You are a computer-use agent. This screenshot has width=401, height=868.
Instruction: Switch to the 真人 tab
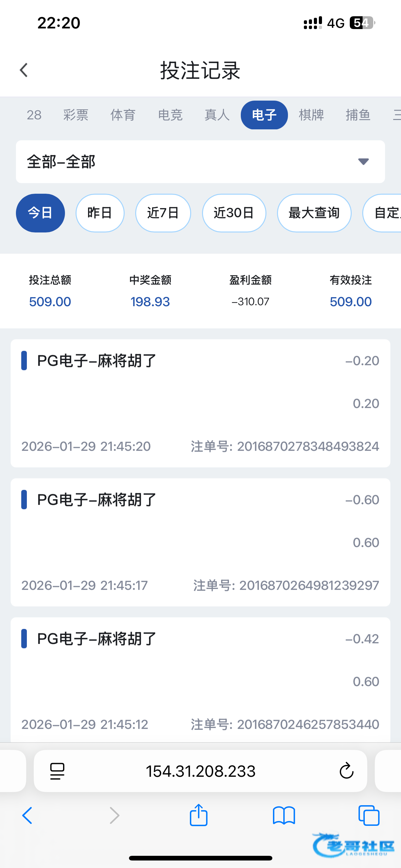click(217, 115)
